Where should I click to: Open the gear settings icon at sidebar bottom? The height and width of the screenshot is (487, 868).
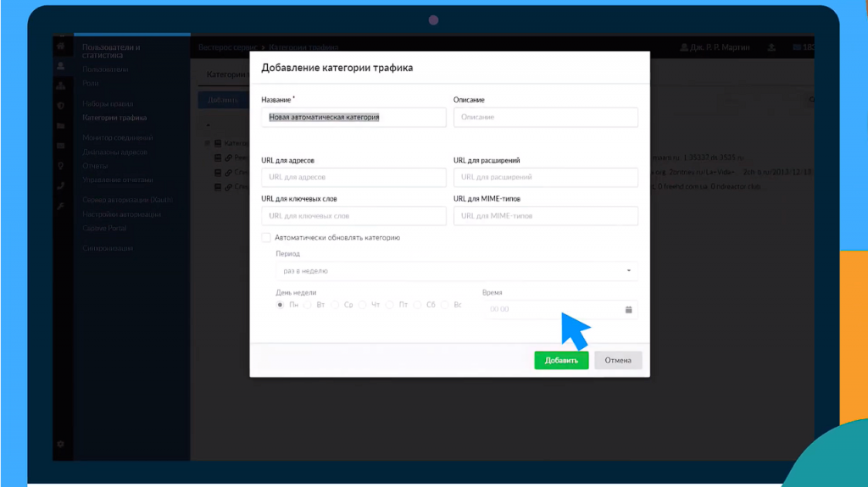point(61,444)
